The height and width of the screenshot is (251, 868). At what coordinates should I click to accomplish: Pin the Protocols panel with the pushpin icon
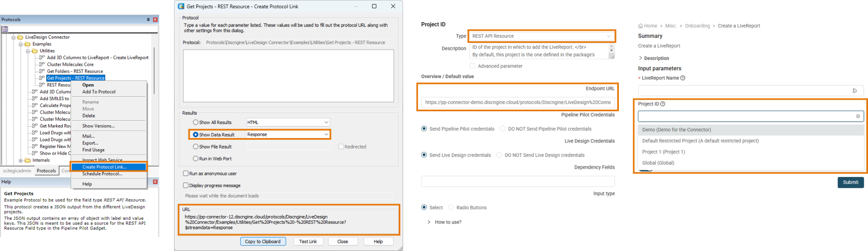click(148, 19)
